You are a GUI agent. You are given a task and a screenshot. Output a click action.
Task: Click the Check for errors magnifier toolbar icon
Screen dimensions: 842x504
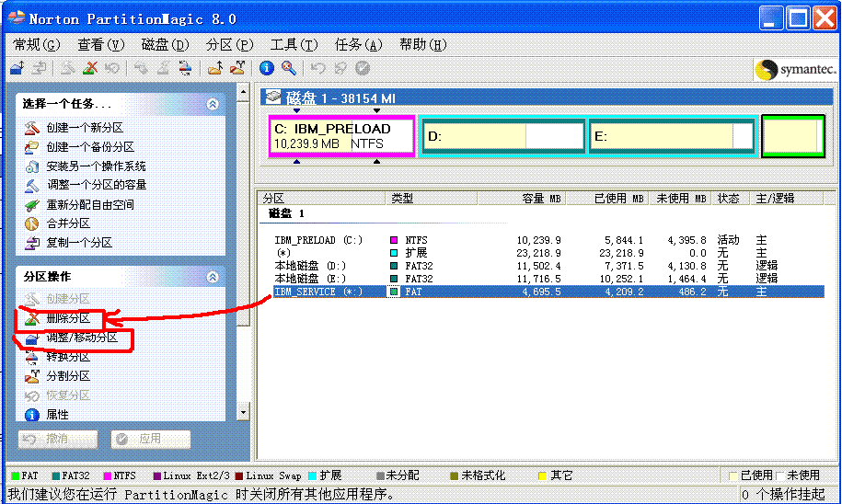(x=288, y=68)
